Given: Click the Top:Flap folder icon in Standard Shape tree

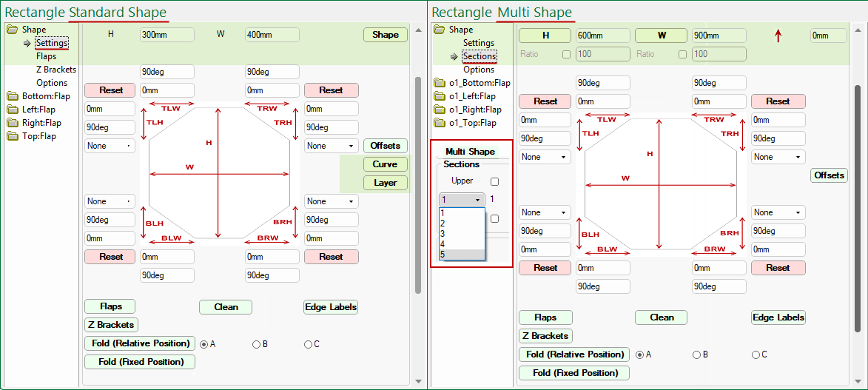Looking at the screenshot, I should click(x=13, y=136).
